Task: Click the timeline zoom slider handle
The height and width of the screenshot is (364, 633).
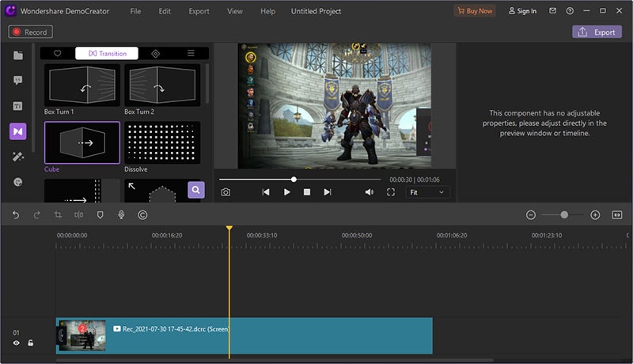Action: [564, 214]
